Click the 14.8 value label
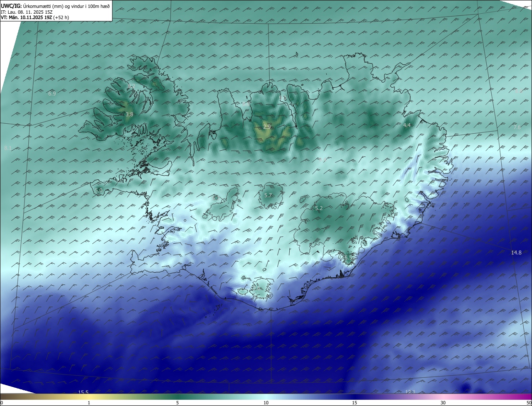Image resolution: width=532 pixels, height=406 pixels. coord(516,252)
